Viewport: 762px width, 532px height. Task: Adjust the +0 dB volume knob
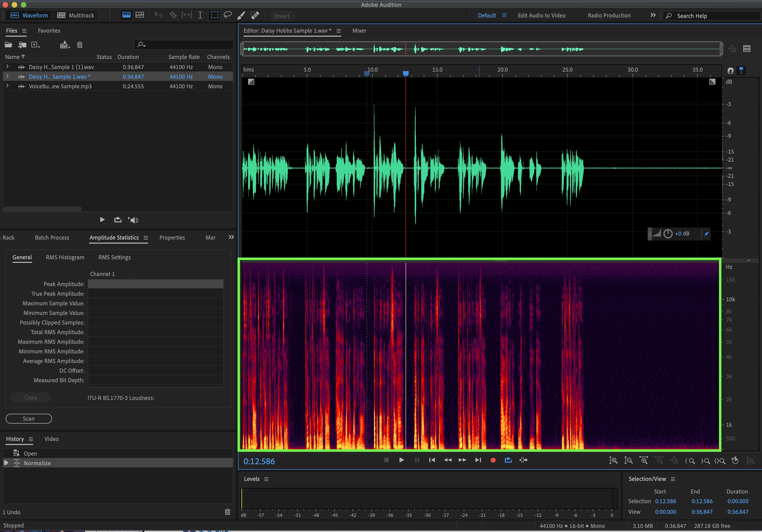[x=668, y=234]
